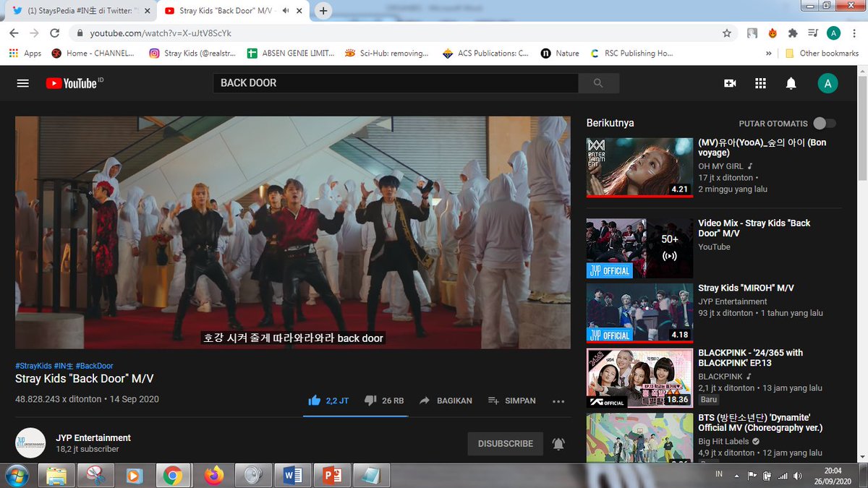Click the BAGIKAN share button
This screenshot has width=868, height=488.
coord(446,401)
